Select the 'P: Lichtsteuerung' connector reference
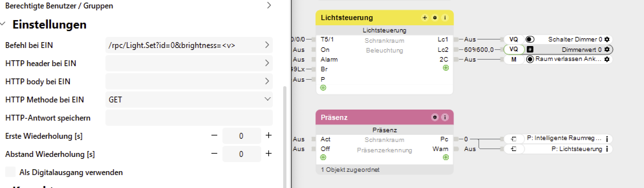Screen dimensions: 644x188 click(x=576, y=149)
